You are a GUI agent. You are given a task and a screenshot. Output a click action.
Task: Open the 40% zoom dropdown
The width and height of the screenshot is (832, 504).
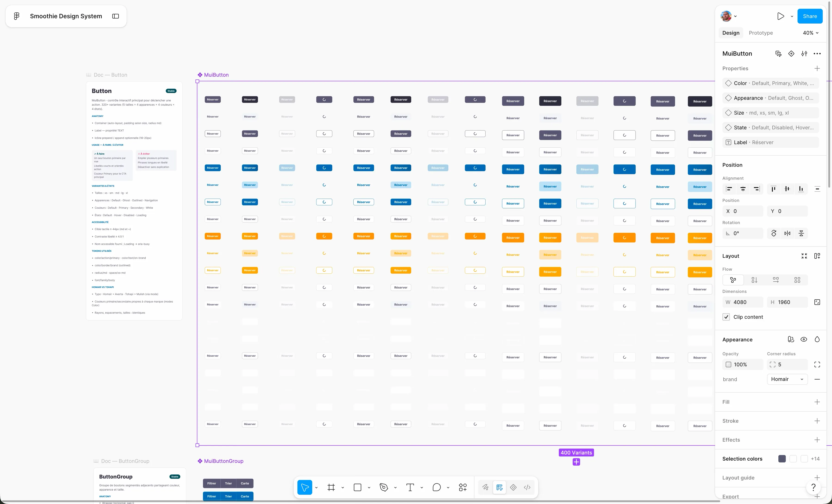coord(810,33)
